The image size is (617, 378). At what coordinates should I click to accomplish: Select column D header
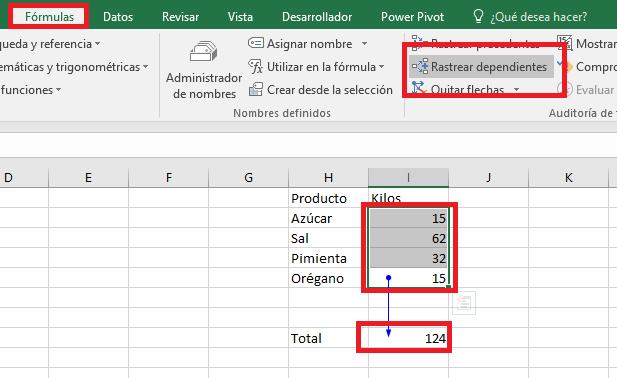[24, 178]
